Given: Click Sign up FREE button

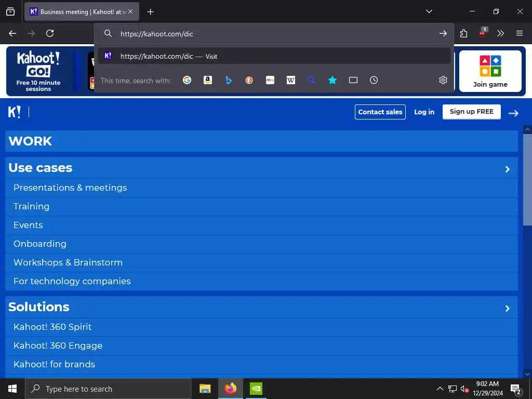Looking at the screenshot, I should (472, 112).
